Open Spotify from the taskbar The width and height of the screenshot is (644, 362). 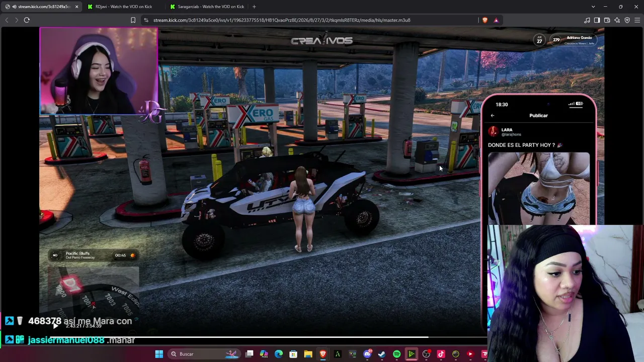(x=396, y=354)
